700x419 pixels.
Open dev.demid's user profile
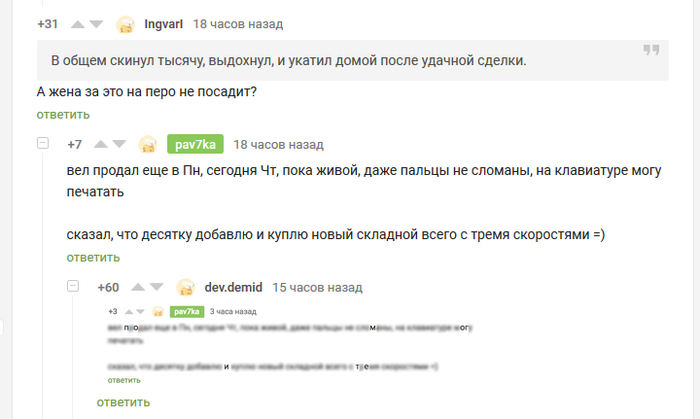(233, 287)
